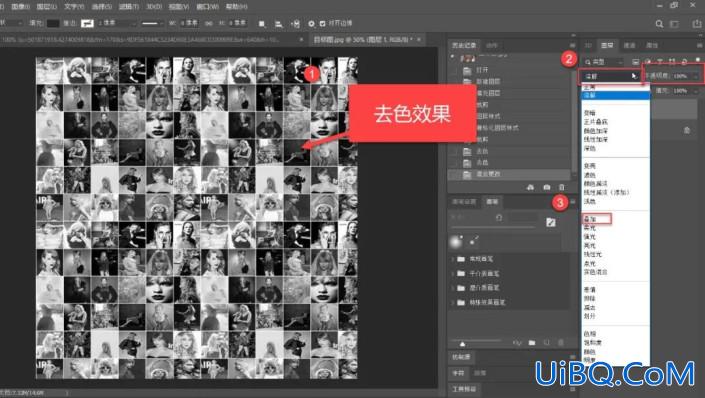Open the gear path options
The image size is (705, 398).
pyautogui.click(x=311, y=23)
